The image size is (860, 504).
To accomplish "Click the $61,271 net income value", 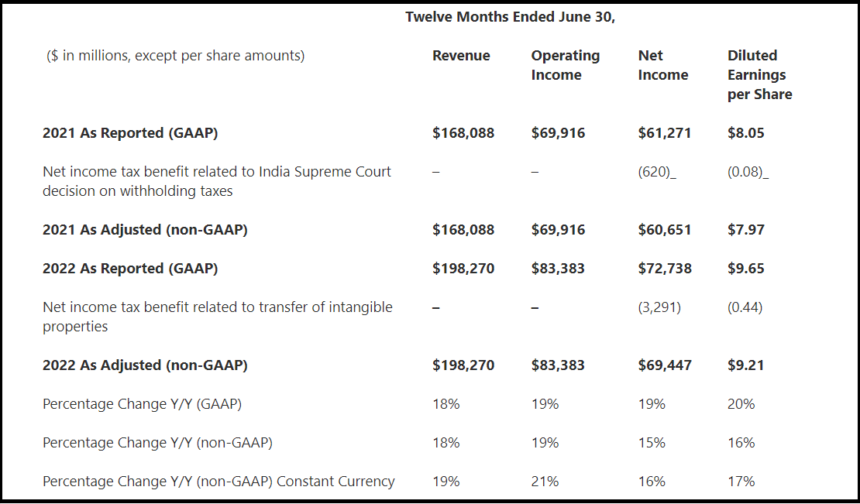I will (665, 133).
